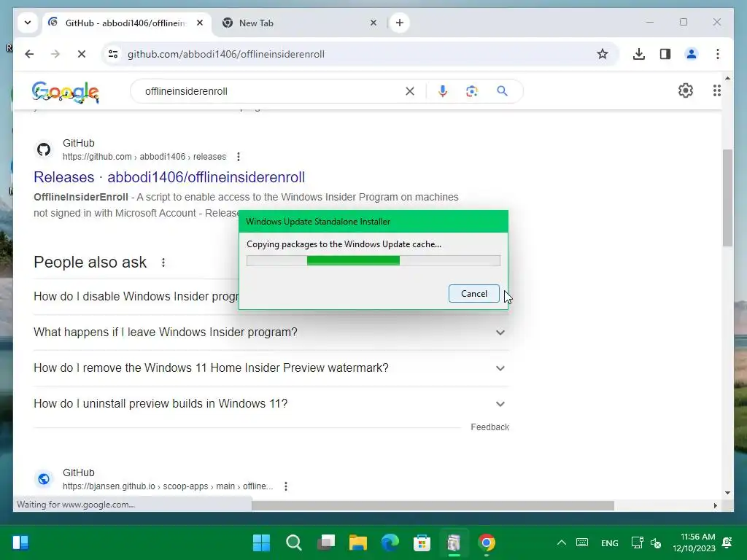
Task: Click the Google logo
Action: coord(65,92)
